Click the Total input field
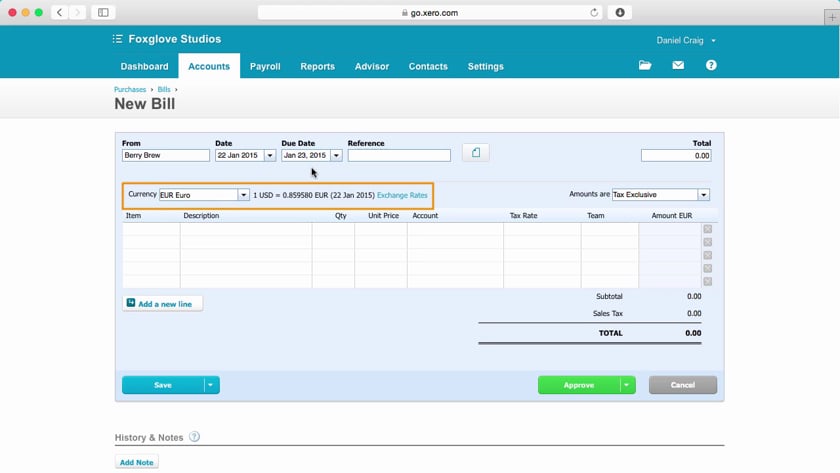This screenshot has height=473, width=840. pyautogui.click(x=676, y=156)
